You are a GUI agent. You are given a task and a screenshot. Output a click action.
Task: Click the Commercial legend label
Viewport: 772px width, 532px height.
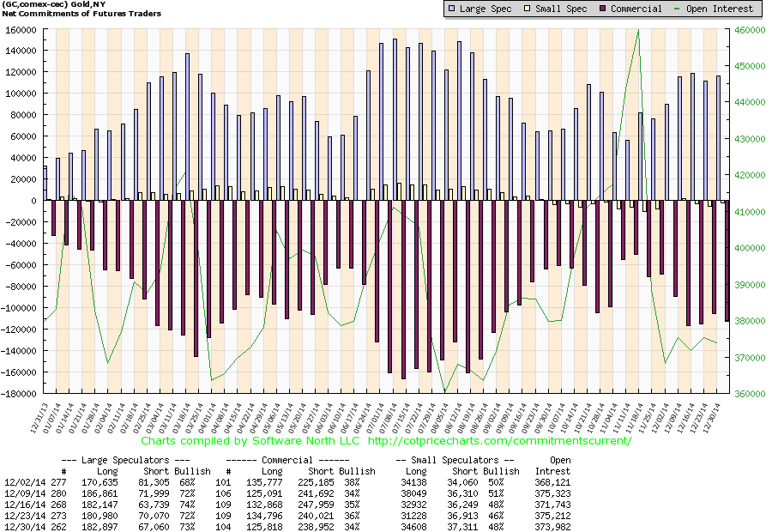coord(636,9)
